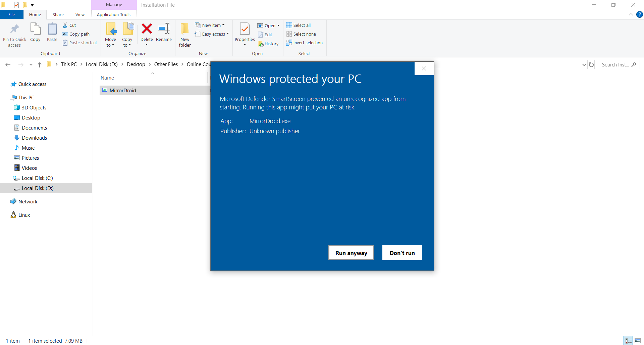This screenshot has width=644, height=345.
Task: Switch to large icons view
Action: pyautogui.click(x=638, y=340)
